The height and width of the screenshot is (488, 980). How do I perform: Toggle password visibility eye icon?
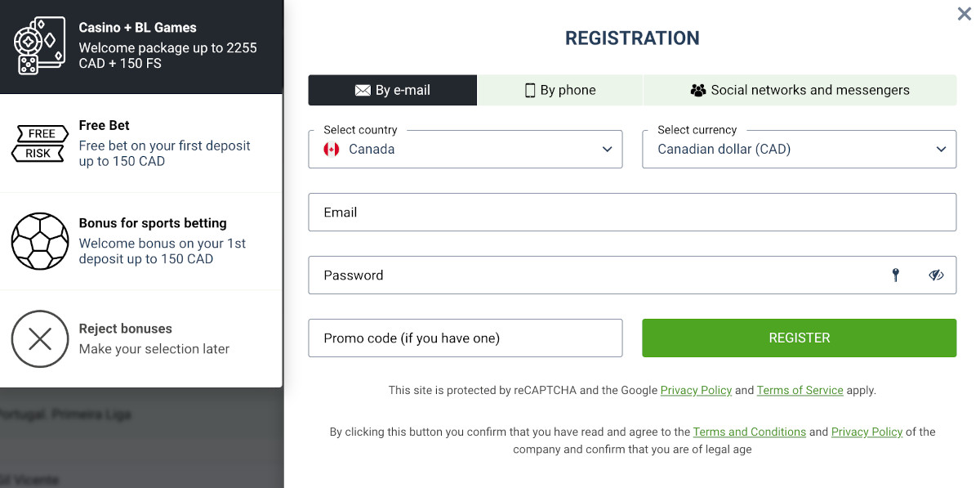(x=936, y=275)
